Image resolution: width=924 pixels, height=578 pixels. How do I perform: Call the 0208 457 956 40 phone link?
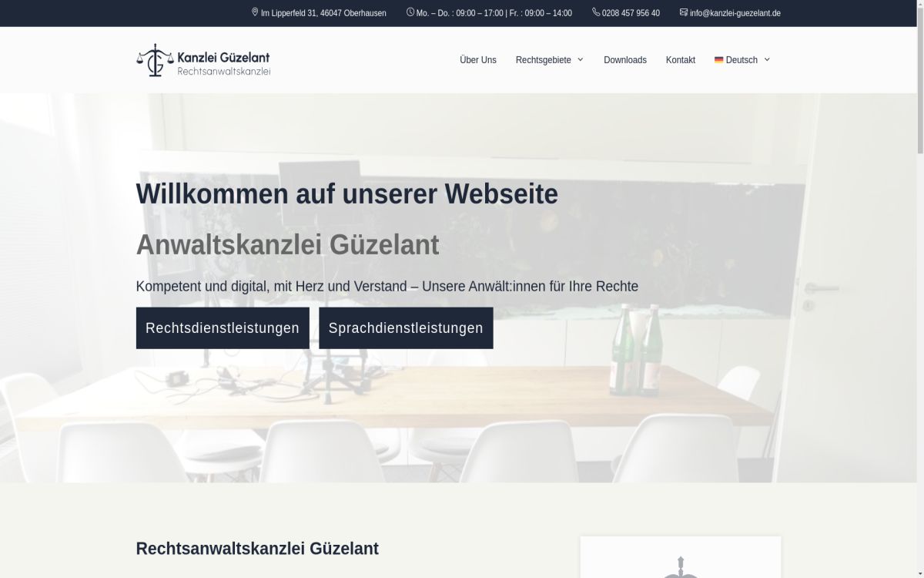630,12
